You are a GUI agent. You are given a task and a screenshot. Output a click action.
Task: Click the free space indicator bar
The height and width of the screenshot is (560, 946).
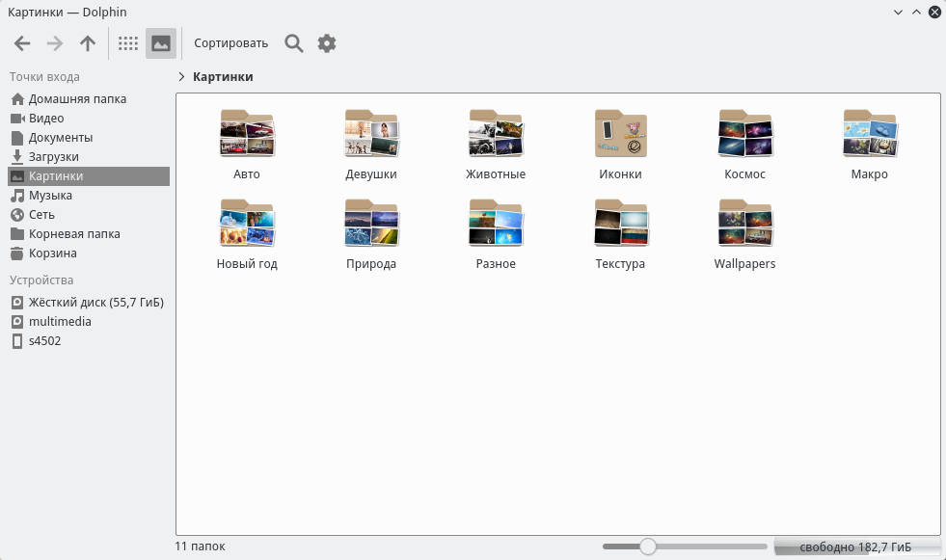(855, 547)
